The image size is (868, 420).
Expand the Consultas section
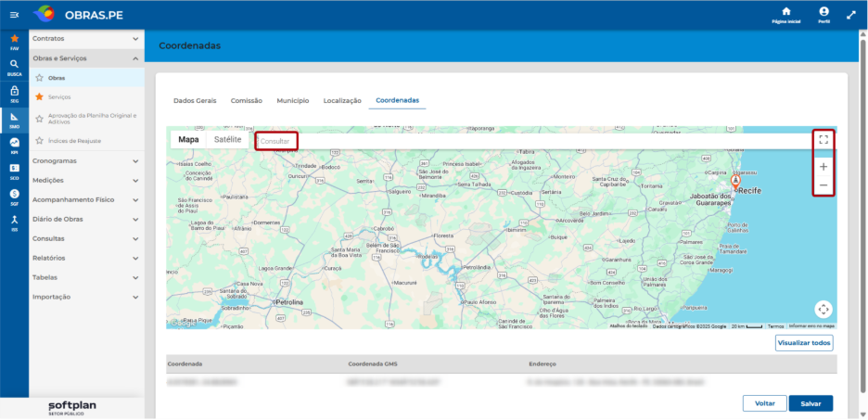pos(86,238)
